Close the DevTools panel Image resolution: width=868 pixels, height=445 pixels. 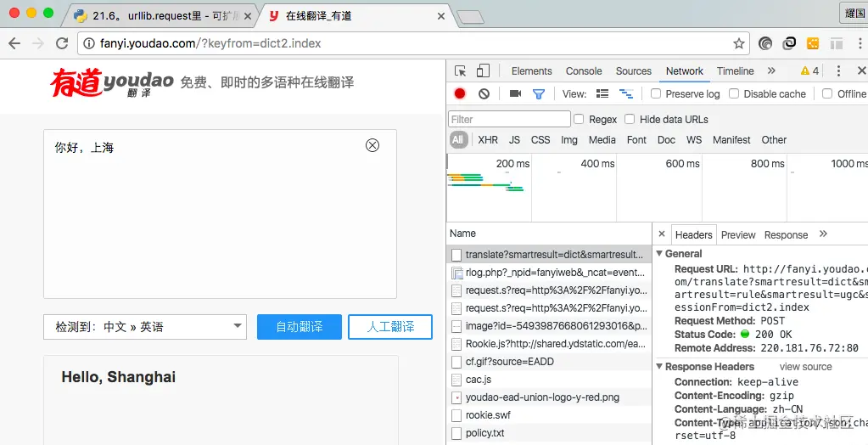point(861,70)
